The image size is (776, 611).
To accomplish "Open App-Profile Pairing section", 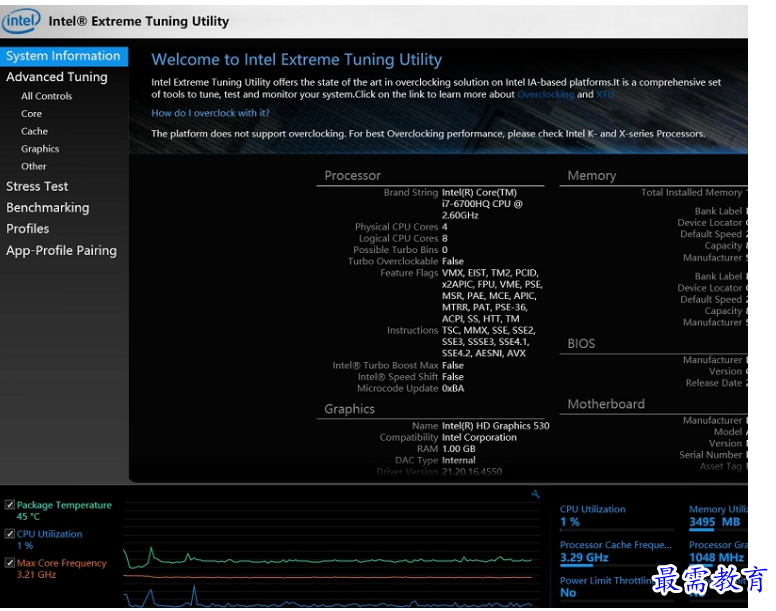I will coord(61,251).
